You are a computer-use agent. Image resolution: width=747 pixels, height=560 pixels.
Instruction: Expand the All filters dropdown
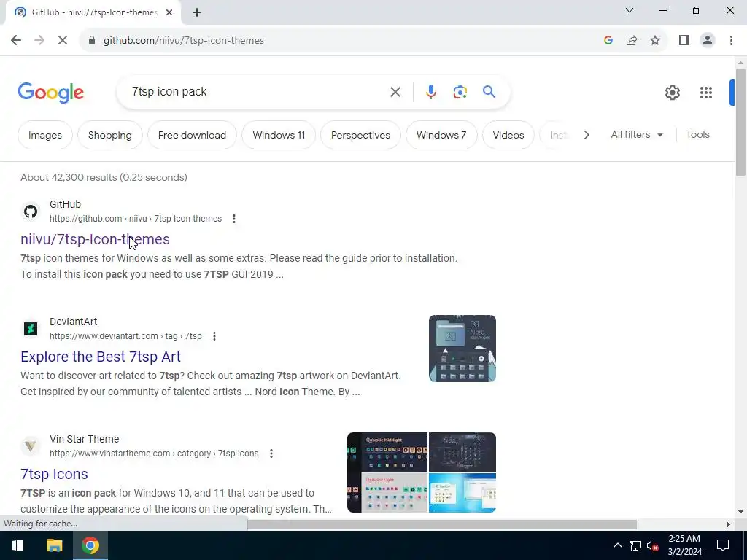tap(637, 135)
